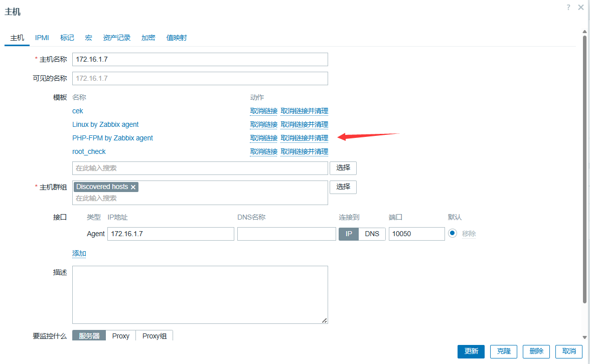Click the scrollbar up arrow
Image resolution: width=590 pixels, height=364 pixels.
(584, 32)
